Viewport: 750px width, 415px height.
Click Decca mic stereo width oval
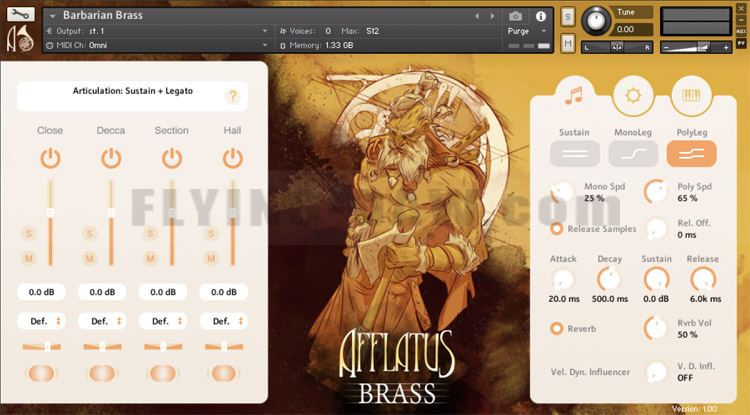pyautogui.click(x=102, y=373)
